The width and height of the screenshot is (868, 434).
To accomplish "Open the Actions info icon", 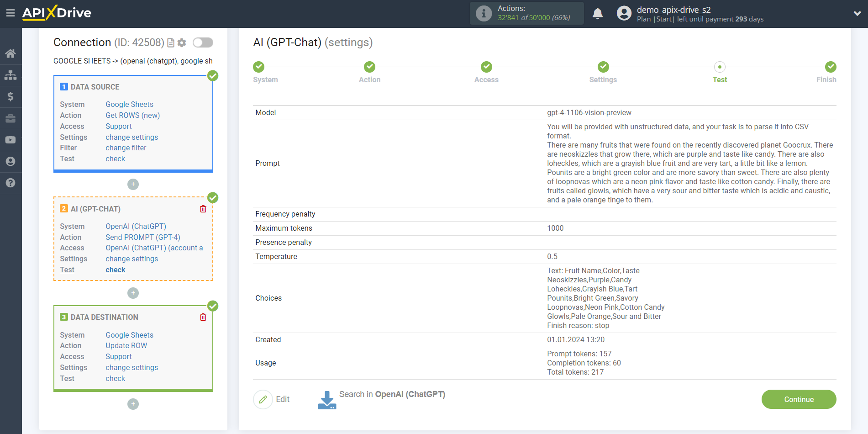I will point(484,13).
